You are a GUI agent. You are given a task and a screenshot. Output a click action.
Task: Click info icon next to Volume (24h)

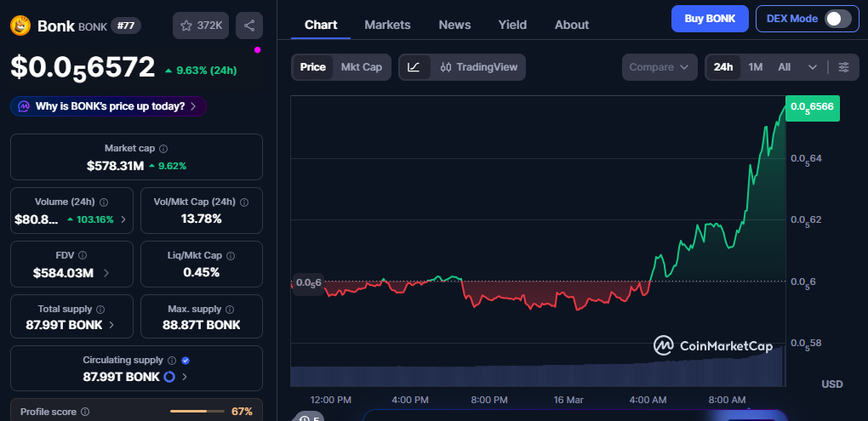(x=104, y=202)
